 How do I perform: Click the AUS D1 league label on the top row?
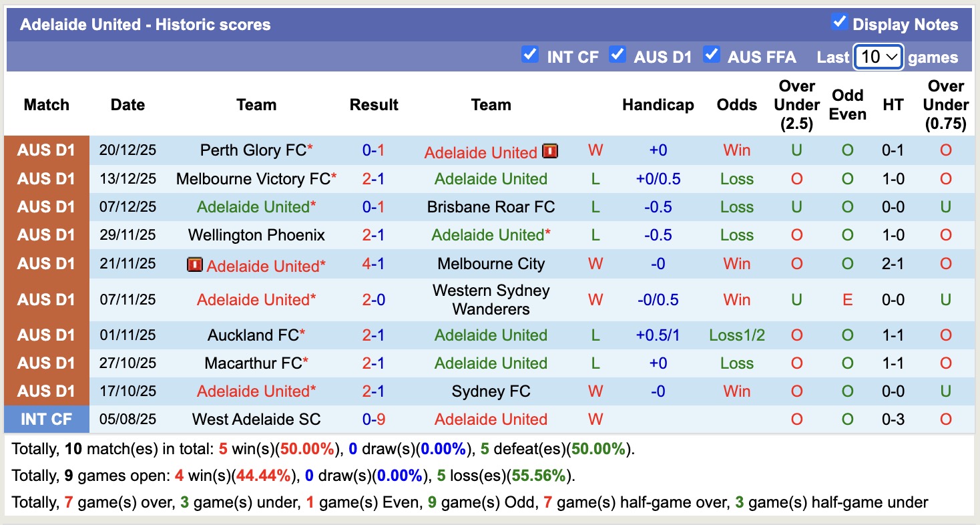(47, 150)
